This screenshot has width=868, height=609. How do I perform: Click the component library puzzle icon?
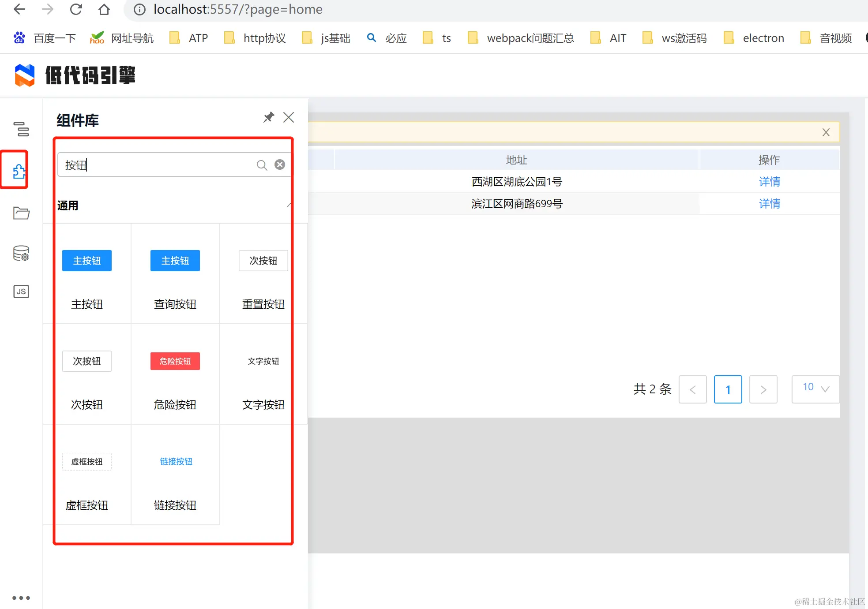coord(19,171)
